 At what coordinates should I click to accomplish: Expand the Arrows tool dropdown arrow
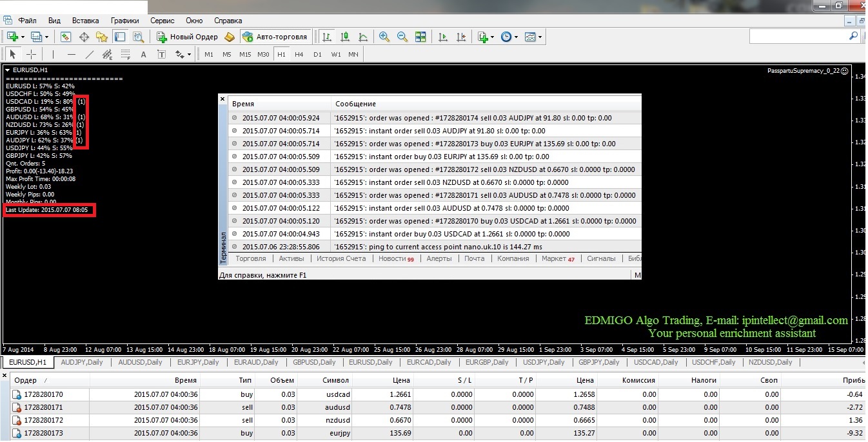pos(190,54)
